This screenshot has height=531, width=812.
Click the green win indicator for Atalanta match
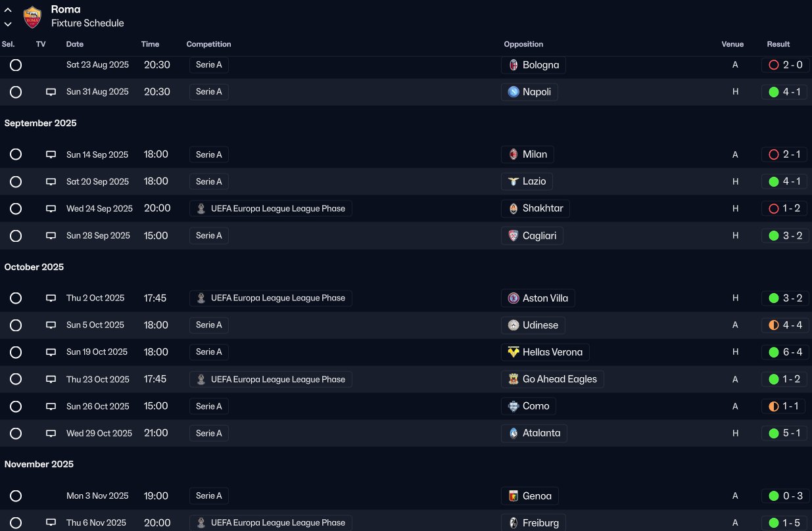click(774, 434)
